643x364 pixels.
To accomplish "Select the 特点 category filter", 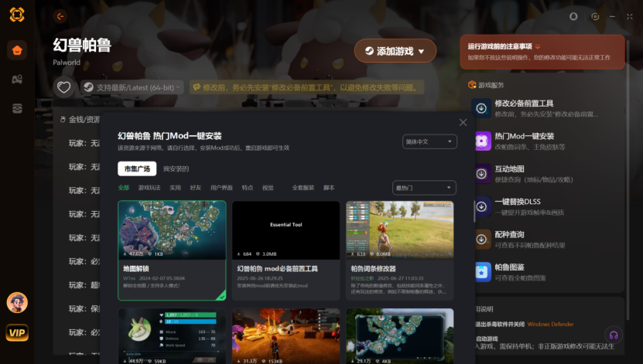I will [248, 188].
